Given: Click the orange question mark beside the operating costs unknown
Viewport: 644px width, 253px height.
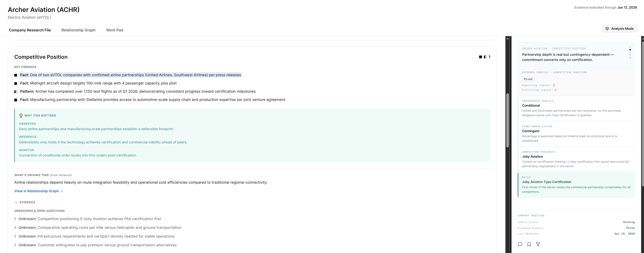Looking at the screenshot, I should tap(15, 228).
